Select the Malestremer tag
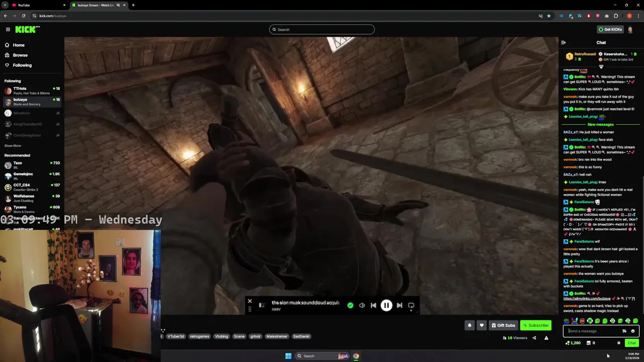This screenshot has height=362, width=644. coord(277,336)
